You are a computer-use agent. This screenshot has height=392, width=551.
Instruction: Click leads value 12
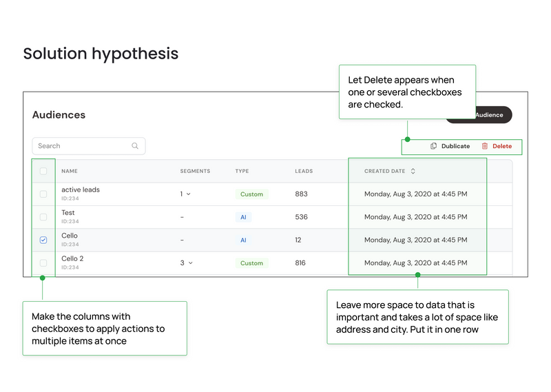coord(298,240)
